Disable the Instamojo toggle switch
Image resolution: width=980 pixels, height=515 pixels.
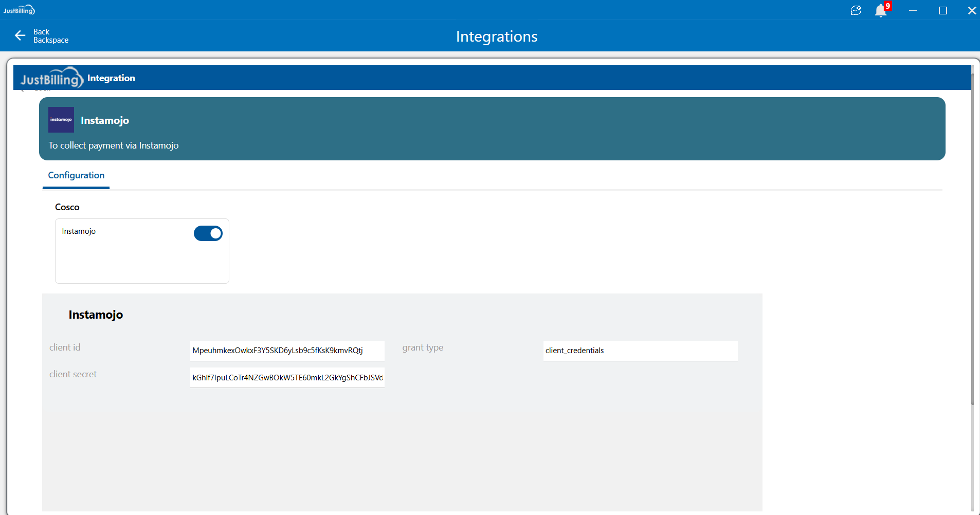point(208,233)
